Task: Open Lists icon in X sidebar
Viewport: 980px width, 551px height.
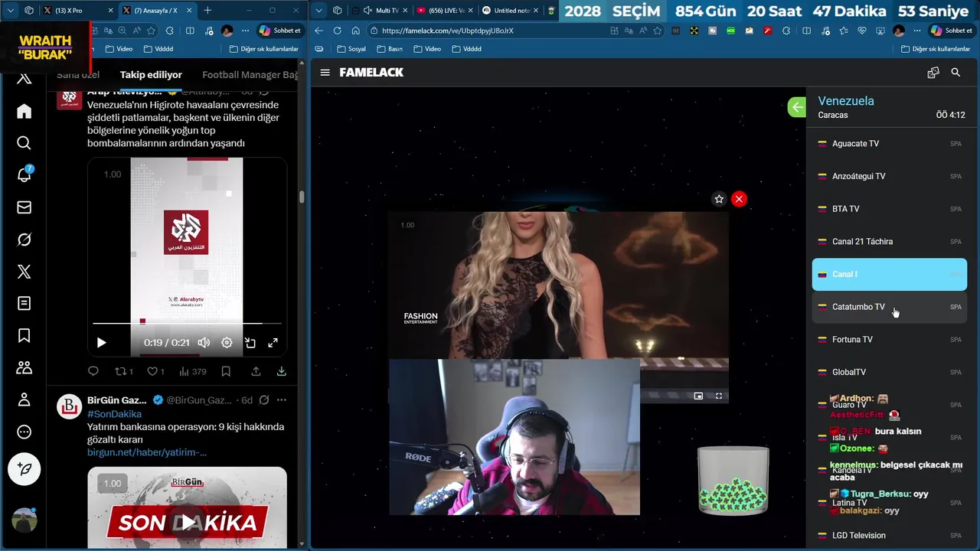Action: (x=24, y=304)
